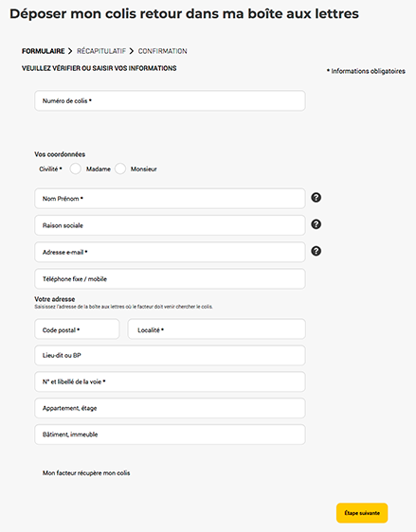The image size is (416, 532).
Task: Focus the Nom Prénom input field
Action: 170,199
